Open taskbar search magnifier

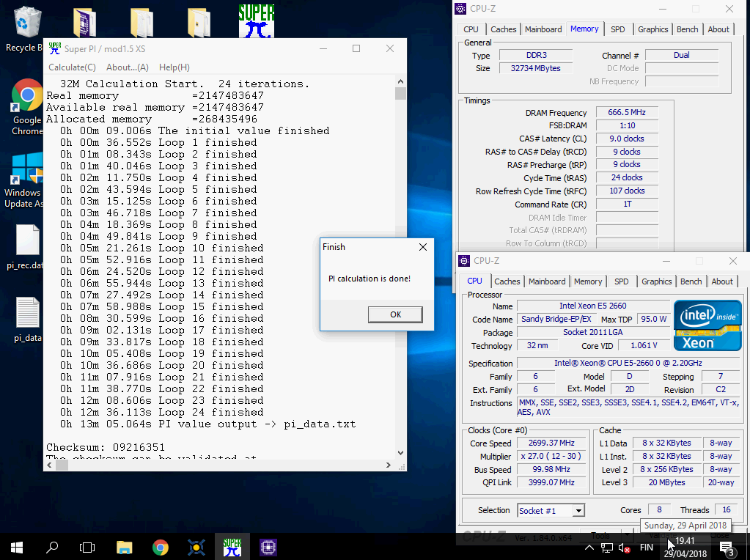pyautogui.click(x=51, y=547)
